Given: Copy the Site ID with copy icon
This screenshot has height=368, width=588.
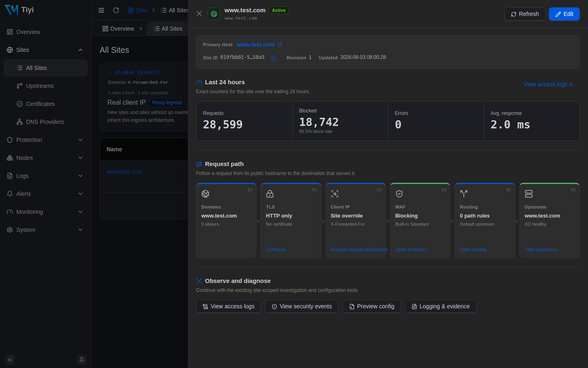Looking at the screenshot, I should pyautogui.click(x=273, y=58).
